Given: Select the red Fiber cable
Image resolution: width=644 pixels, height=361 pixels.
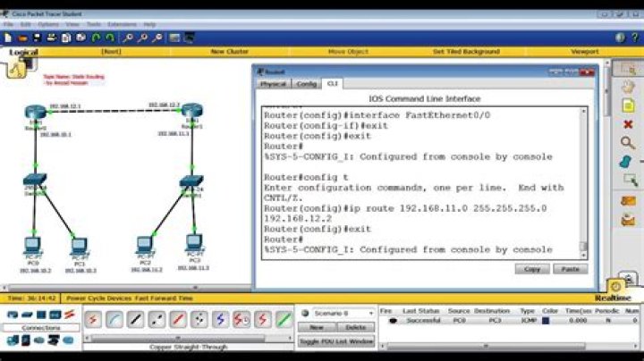Looking at the screenshot, I should [x=178, y=319].
